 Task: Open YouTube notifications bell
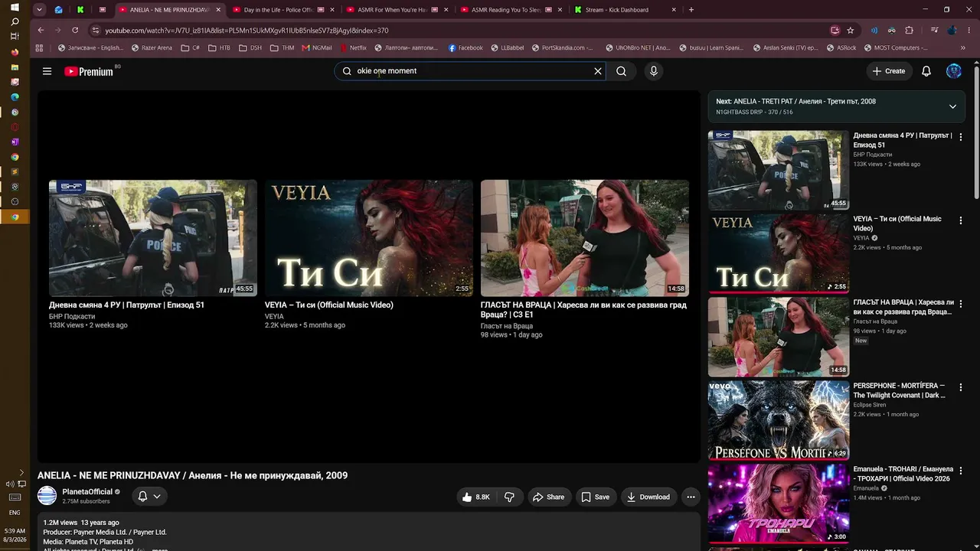[926, 71]
